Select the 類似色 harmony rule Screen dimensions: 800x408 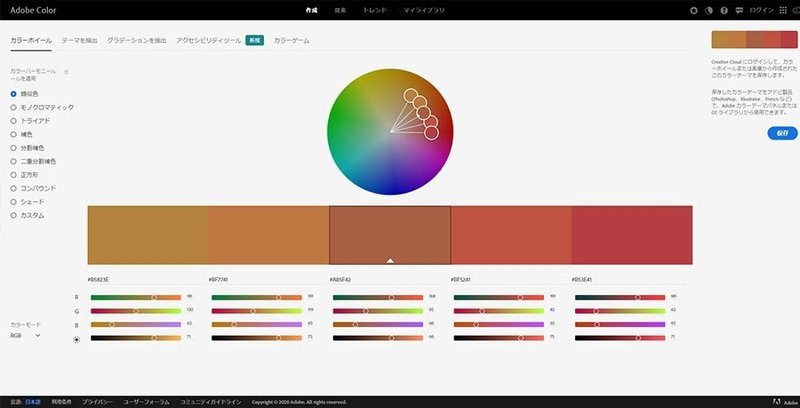pos(24,94)
